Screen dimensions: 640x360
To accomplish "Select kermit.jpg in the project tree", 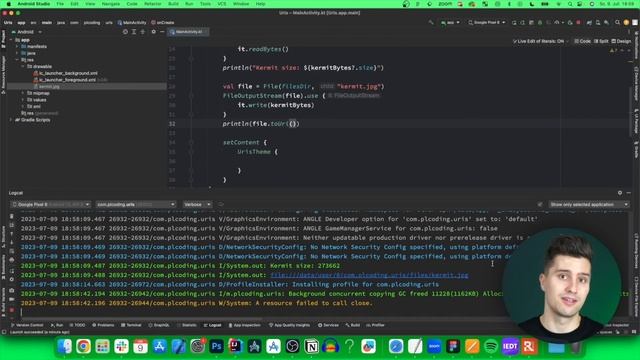I will point(49,87).
